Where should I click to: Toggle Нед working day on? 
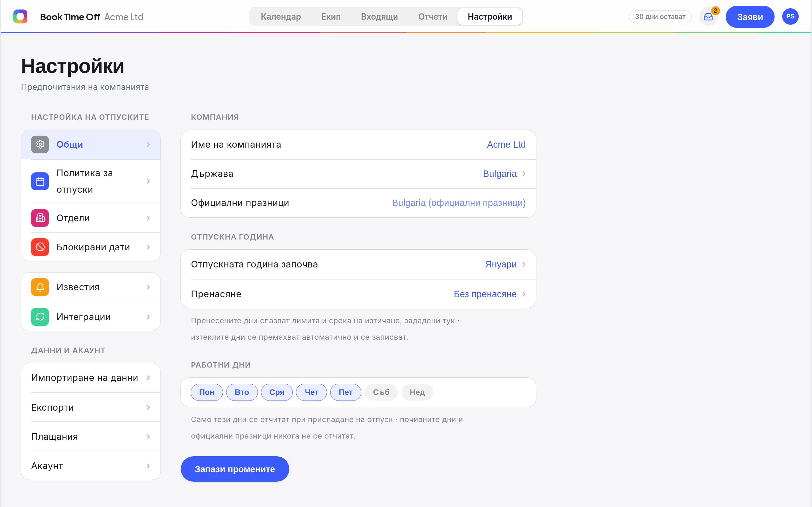point(417,392)
